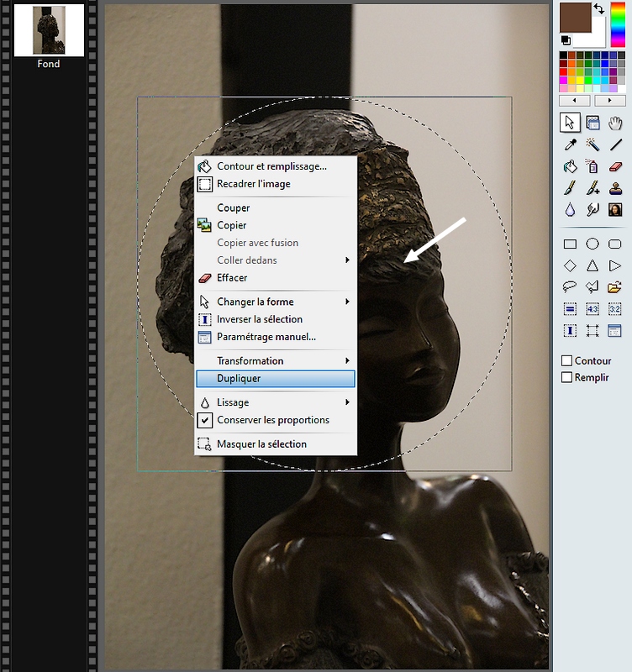This screenshot has height=672, width=632.
Task: Select the finger smudge tool
Action: pyautogui.click(x=592, y=209)
